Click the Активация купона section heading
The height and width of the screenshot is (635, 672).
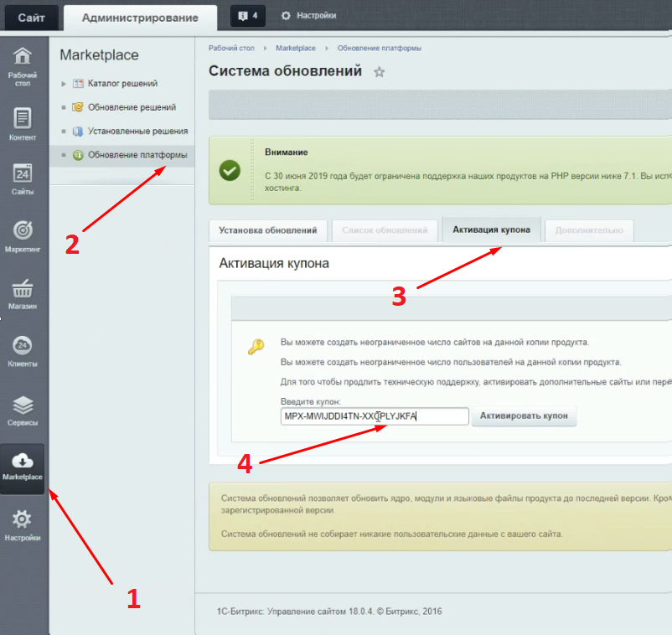274,263
